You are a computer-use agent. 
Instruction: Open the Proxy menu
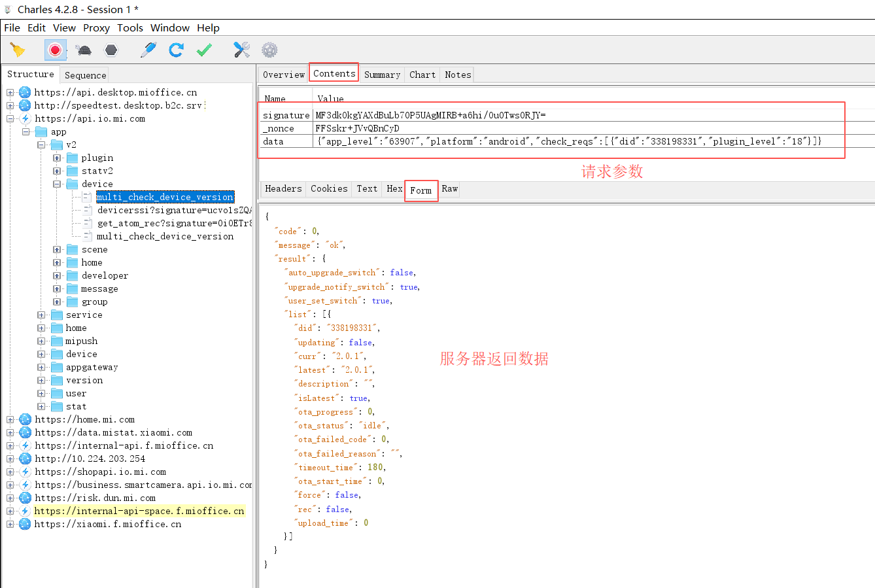96,27
